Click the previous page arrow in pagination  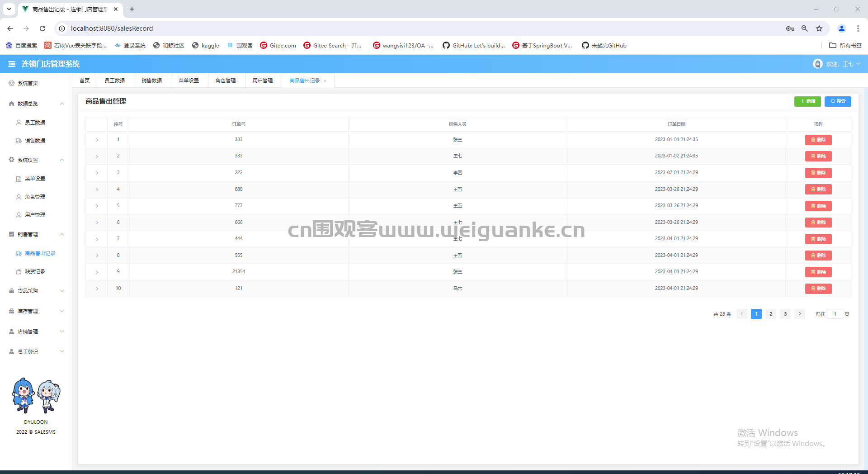[x=742, y=314]
